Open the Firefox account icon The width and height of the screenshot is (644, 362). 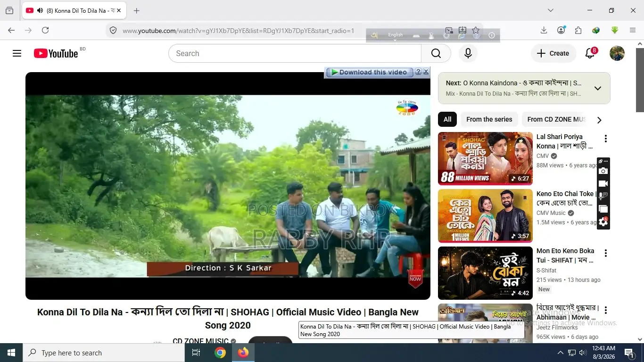pyautogui.click(x=561, y=30)
